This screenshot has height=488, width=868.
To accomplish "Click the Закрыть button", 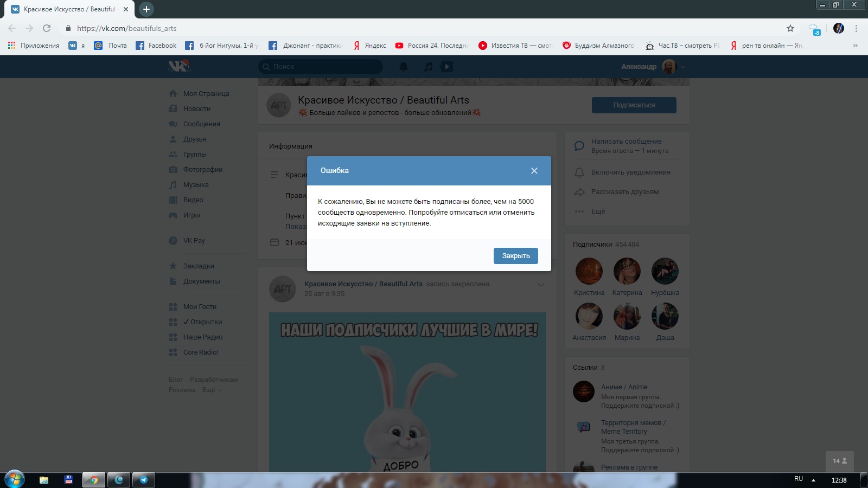I will click(515, 256).
